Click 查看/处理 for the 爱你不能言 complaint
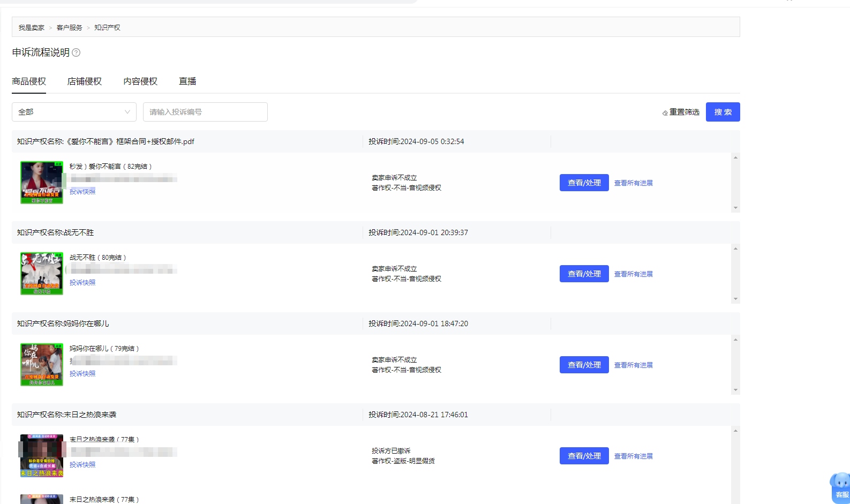850x504 pixels. click(x=584, y=183)
